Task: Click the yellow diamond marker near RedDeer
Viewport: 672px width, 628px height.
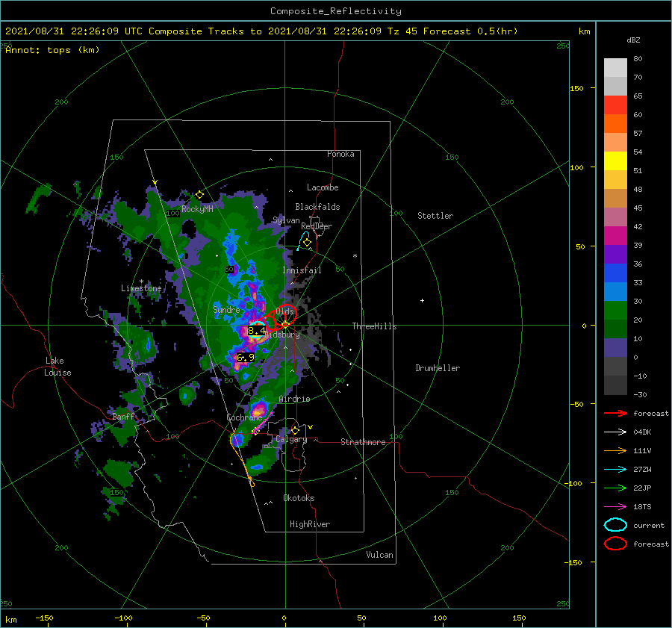Action: pyautogui.click(x=307, y=243)
